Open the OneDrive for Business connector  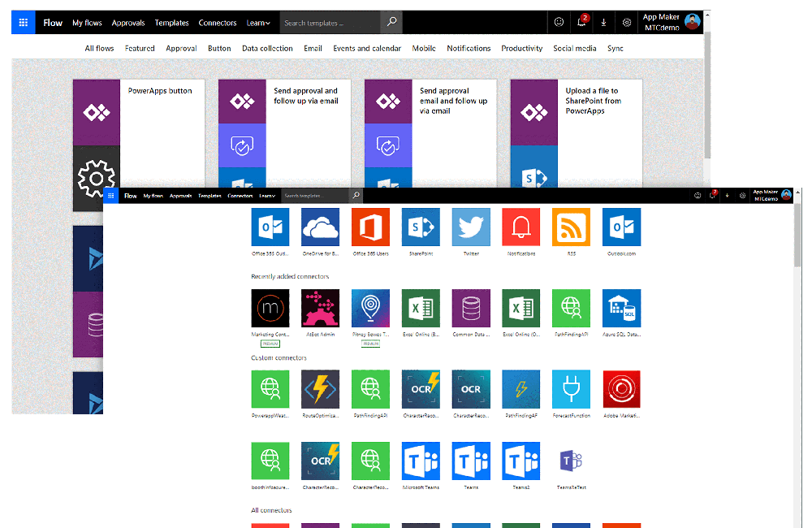(320, 227)
